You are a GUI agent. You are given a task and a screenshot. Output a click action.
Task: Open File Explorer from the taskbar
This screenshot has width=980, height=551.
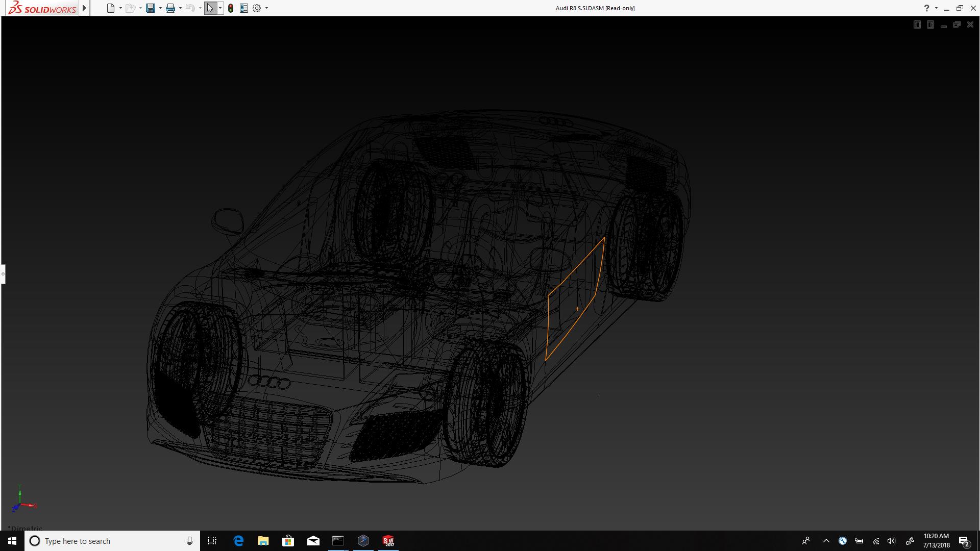click(x=263, y=541)
